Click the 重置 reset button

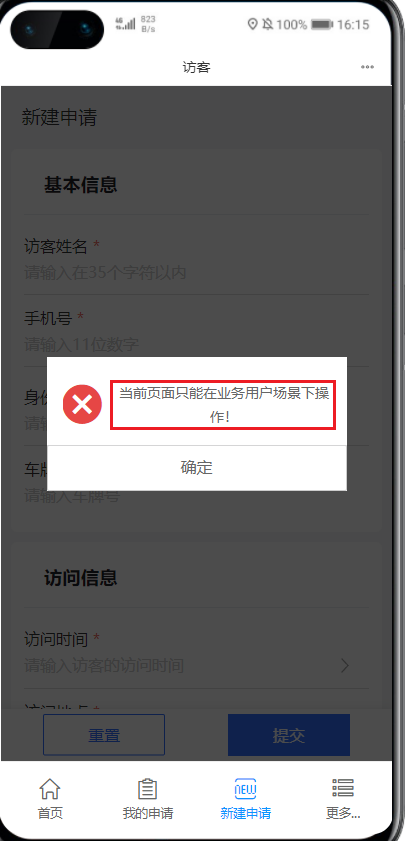click(x=104, y=735)
